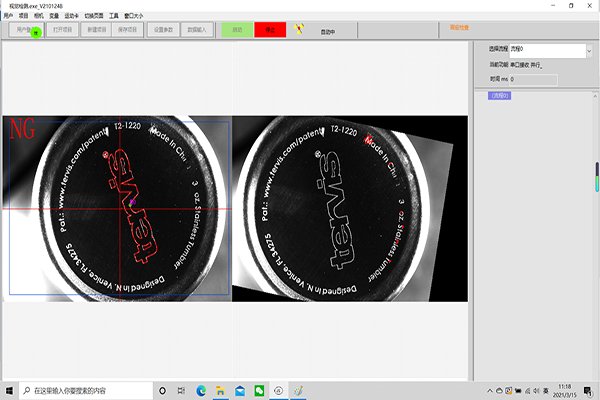
Task: Open the 用户 menu
Action: [8, 16]
